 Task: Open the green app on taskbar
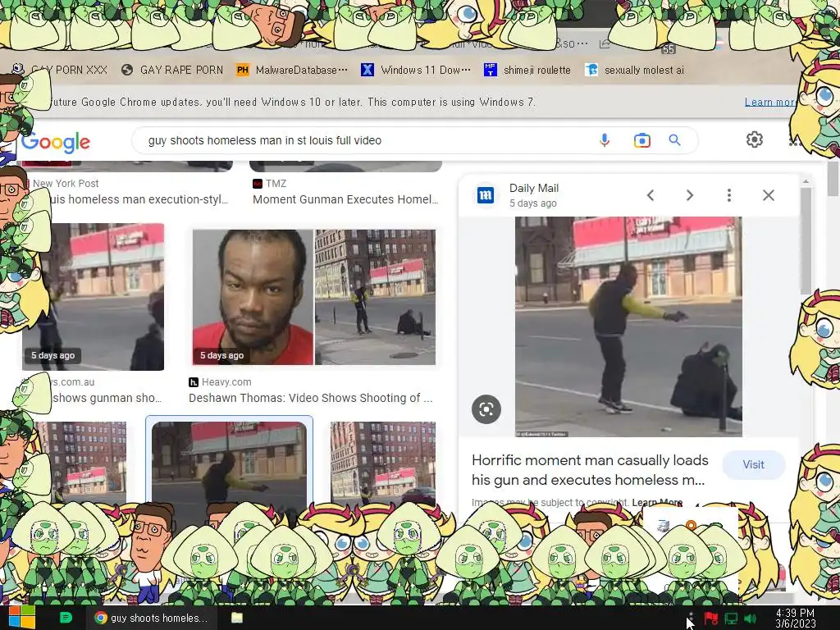66,618
